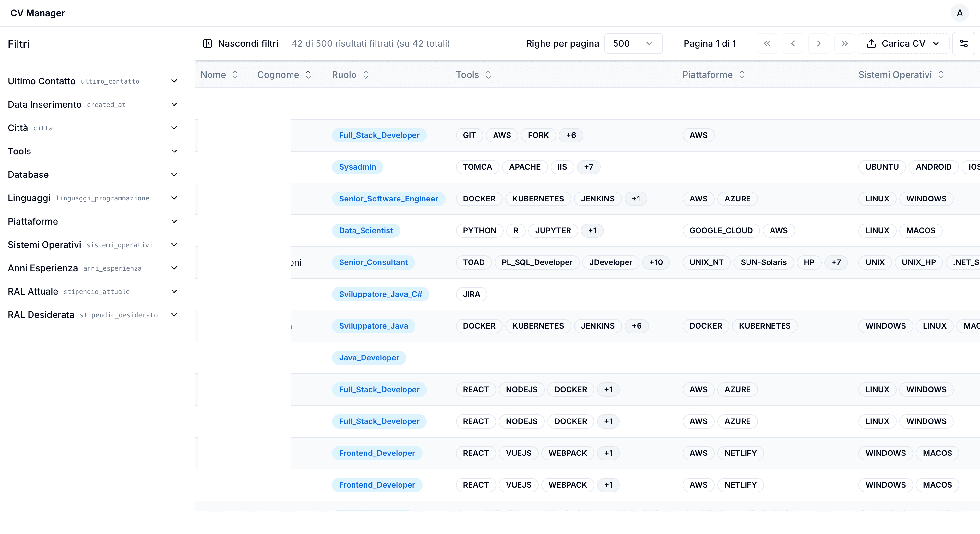Click the TOAD tool tag
Image resolution: width=980 pixels, height=534 pixels.
474,262
